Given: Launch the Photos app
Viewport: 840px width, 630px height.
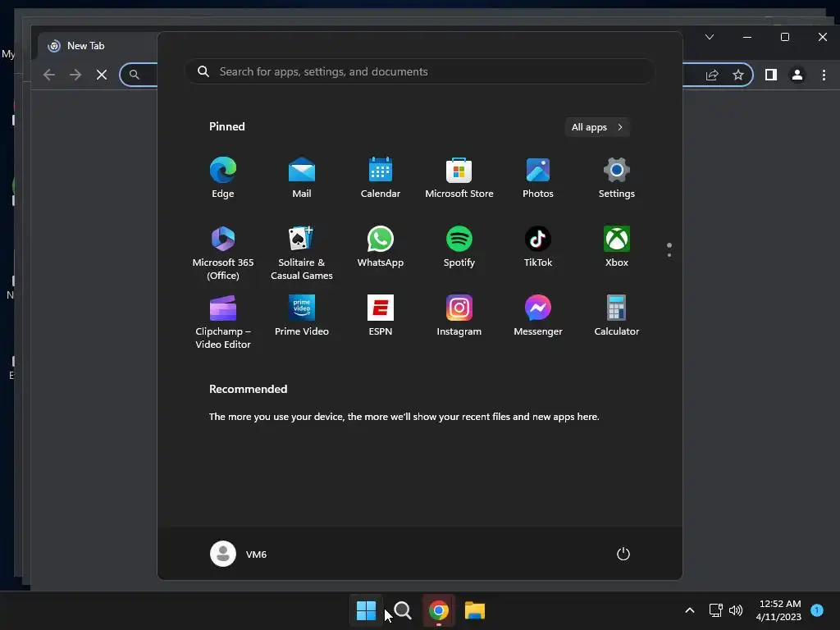Looking at the screenshot, I should (538, 178).
